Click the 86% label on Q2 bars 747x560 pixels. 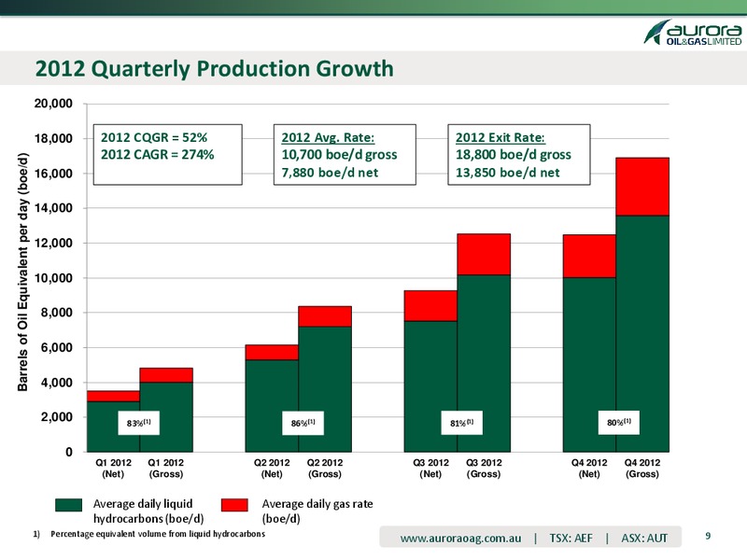(x=303, y=423)
